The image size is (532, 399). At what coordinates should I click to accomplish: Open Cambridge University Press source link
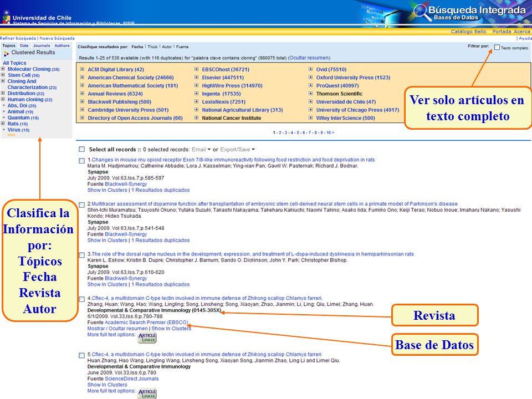coord(128,110)
